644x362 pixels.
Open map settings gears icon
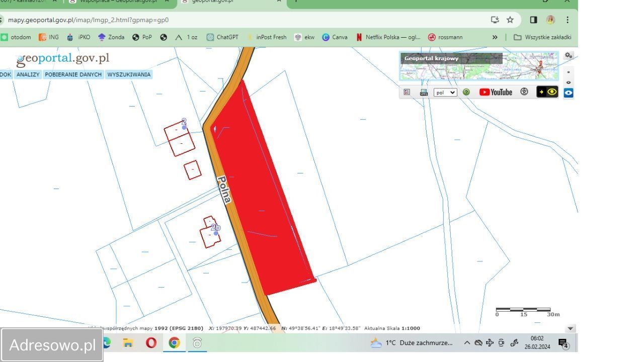tap(568, 55)
